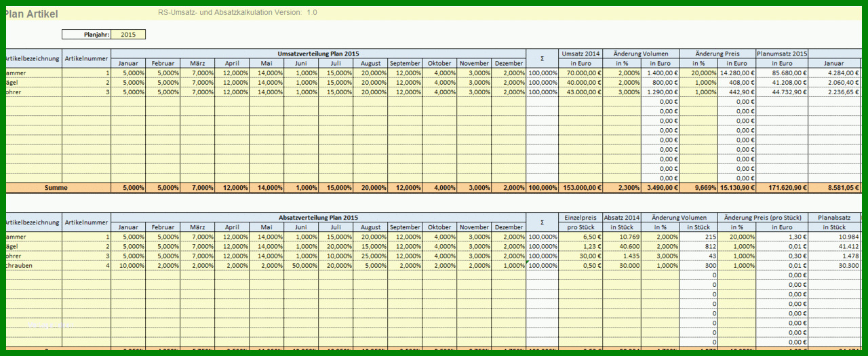Click Absatz 2014 value 10.769
Viewport: 868px width, 356px height.
click(x=622, y=237)
